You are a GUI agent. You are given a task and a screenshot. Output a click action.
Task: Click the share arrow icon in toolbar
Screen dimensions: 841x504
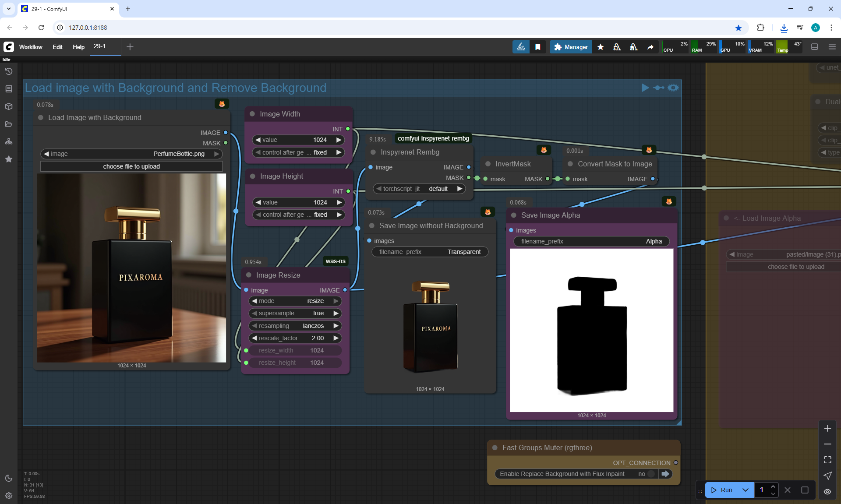pos(650,47)
